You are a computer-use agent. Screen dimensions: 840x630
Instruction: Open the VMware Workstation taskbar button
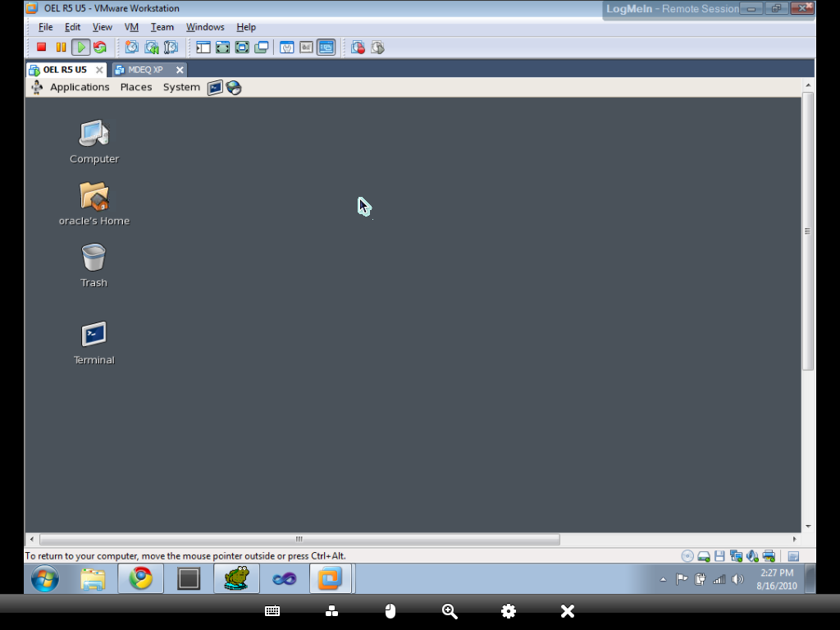[331, 578]
